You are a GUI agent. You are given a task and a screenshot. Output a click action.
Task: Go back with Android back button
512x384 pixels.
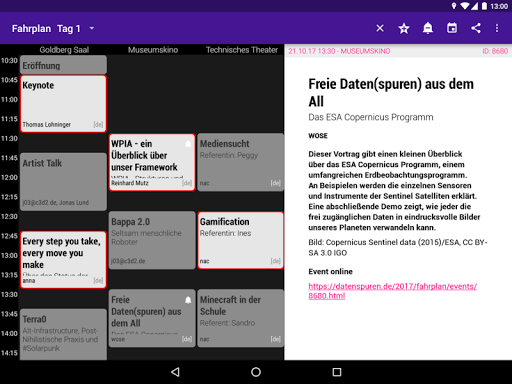[175, 372]
